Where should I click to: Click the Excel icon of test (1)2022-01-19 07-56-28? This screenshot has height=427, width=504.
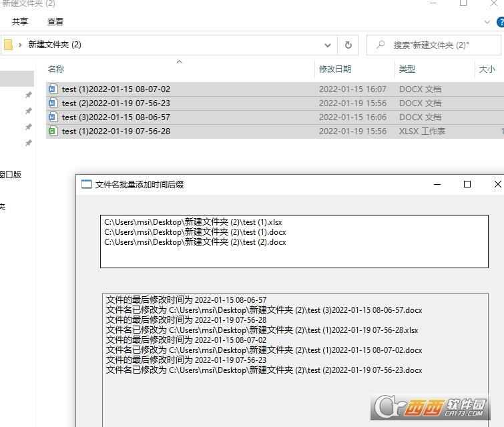click(53, 131)
